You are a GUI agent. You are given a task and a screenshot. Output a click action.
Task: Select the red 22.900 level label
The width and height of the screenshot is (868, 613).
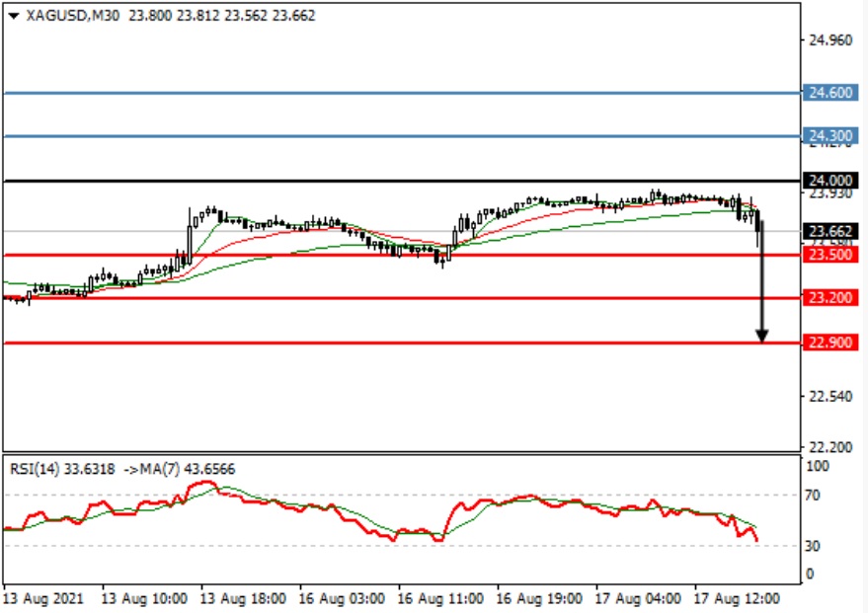[829, 343]
